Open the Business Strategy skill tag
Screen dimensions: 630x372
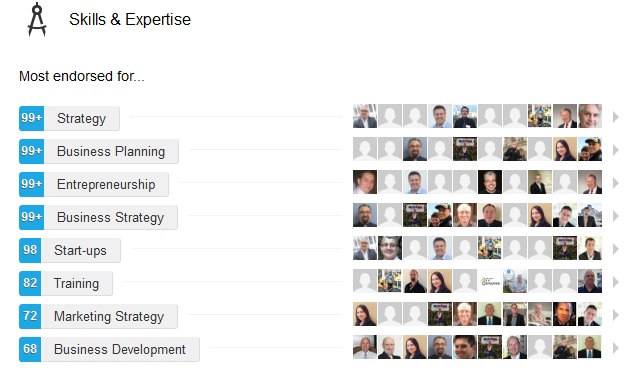click(110, 217)
